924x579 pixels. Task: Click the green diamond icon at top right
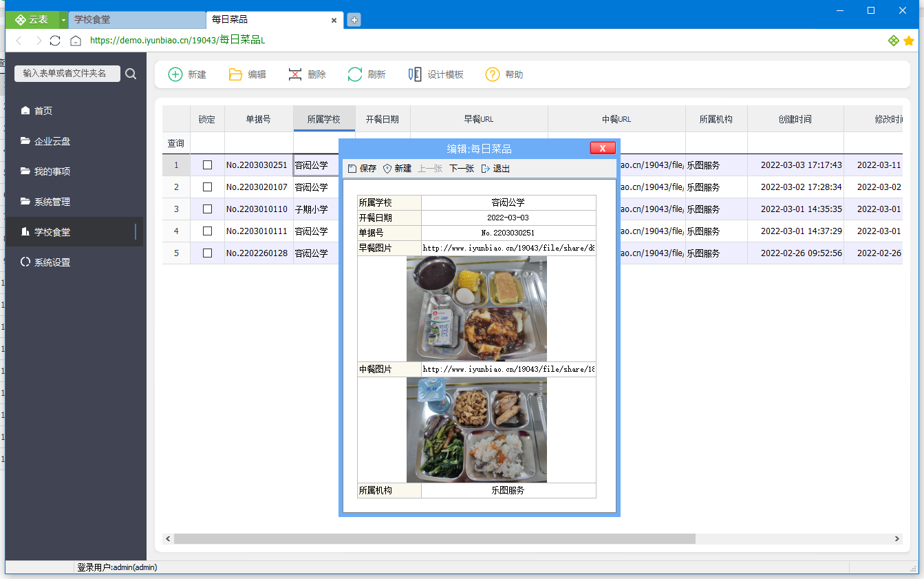point(893,41)
